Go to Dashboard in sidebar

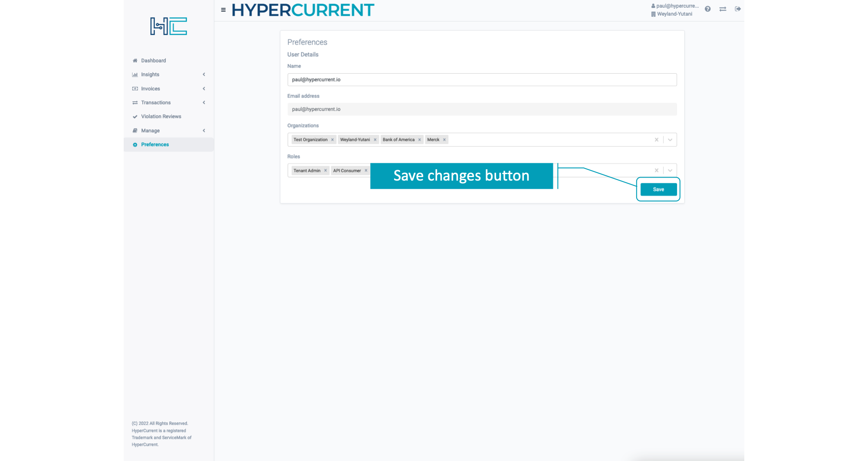click(153, 61)
